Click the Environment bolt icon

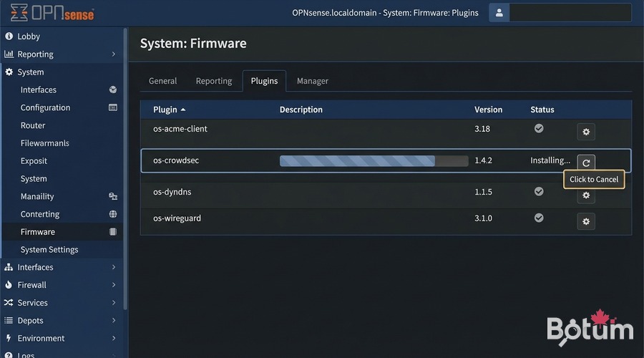(x=9, y=338)
